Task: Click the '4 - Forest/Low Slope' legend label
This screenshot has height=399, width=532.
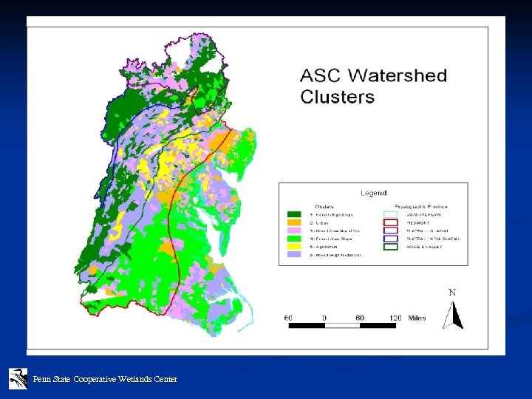Action: coord(331,239)
